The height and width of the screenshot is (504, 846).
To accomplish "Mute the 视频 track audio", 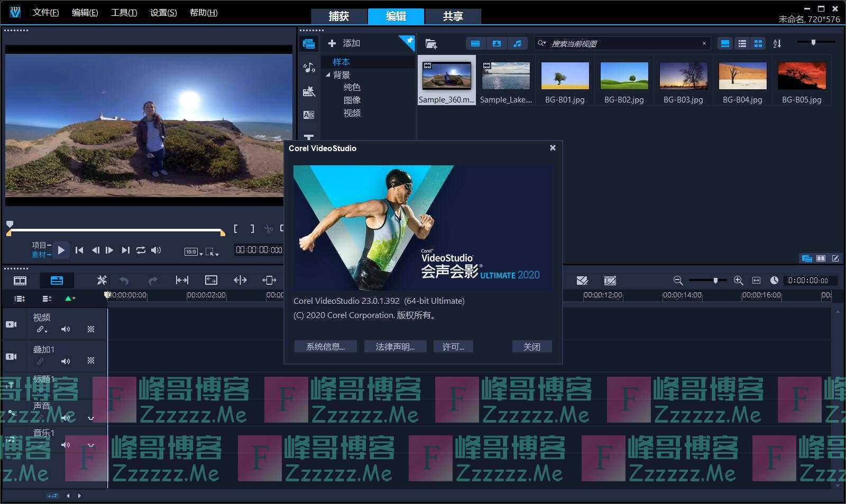I will point(66,329).
